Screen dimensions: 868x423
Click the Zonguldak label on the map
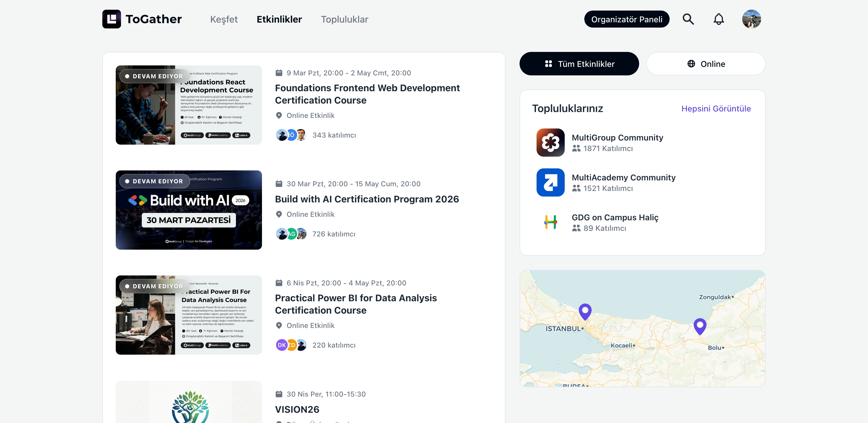(x=715, y=297)
